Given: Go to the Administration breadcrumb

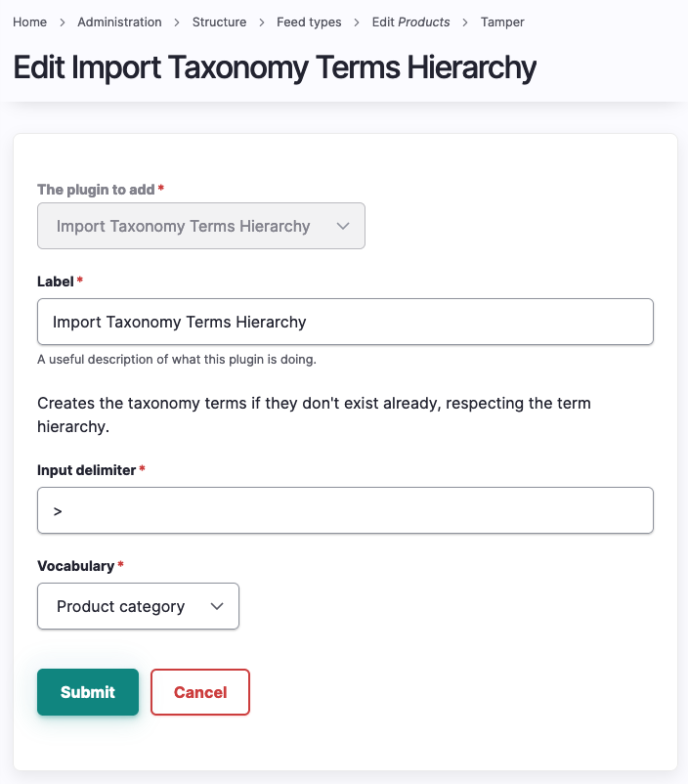Looking at the screenshot, I should pyautogui.click(x=119, y=22).
